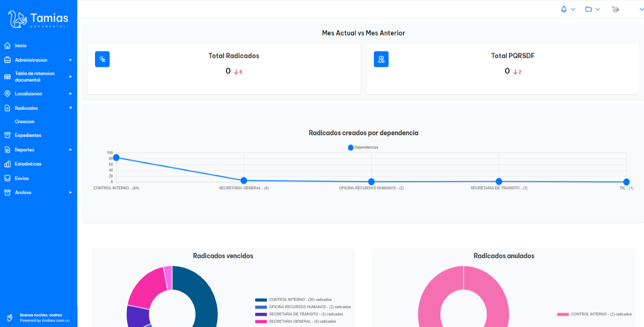Click the squirrel user avatar icon

coord(615,9)
